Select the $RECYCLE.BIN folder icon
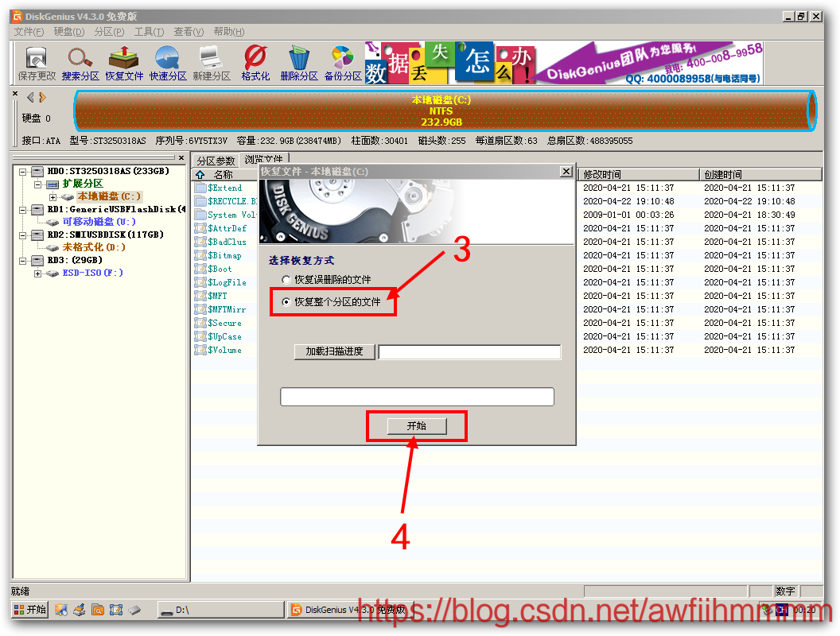The image size is (840, 636). (x=200, y=201)
